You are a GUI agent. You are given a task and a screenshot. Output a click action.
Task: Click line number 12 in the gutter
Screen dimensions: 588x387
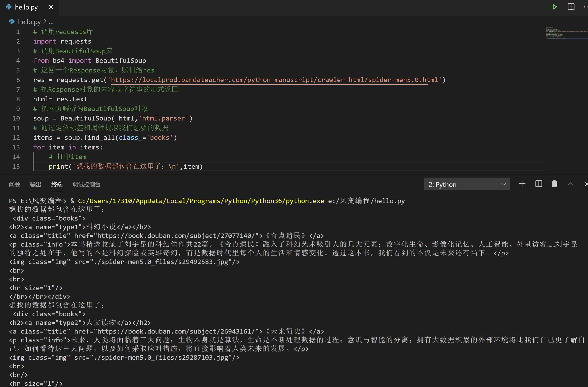click(16, 138)
